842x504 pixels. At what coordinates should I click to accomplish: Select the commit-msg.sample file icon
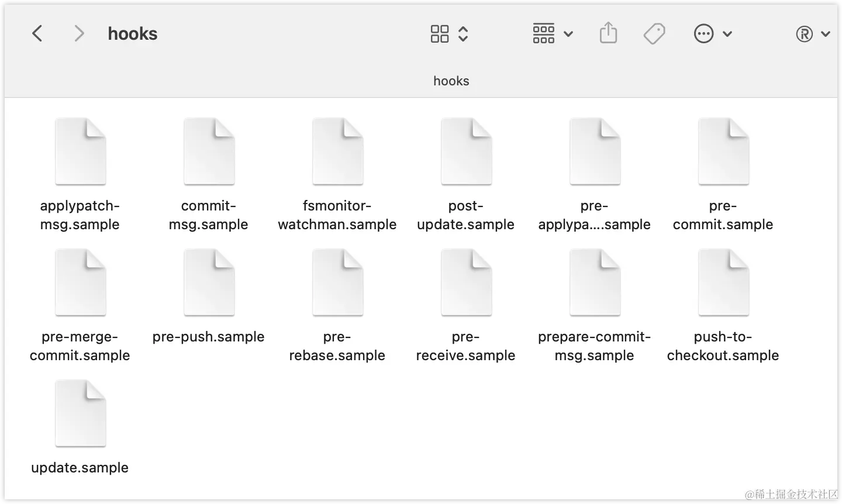[x=209, y=151]
